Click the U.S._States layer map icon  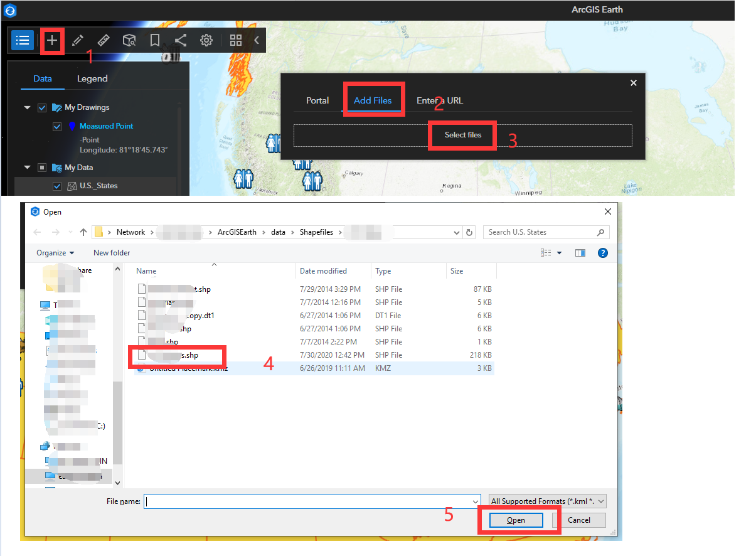pyautogui.click(x=72, y=186)
